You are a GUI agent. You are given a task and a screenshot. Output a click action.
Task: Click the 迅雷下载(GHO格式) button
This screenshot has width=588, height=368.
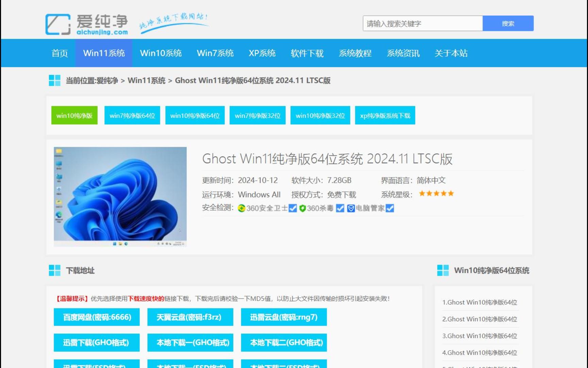pyautogui.click(x=97, y=342)
